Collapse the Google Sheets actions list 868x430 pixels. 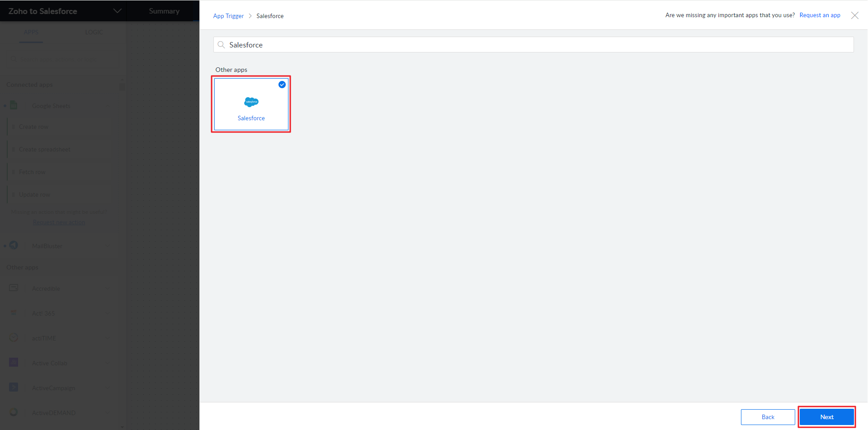point(108,106)
